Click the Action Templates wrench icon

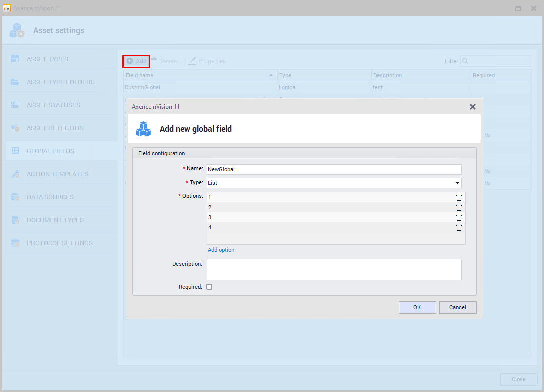[15, 174]
